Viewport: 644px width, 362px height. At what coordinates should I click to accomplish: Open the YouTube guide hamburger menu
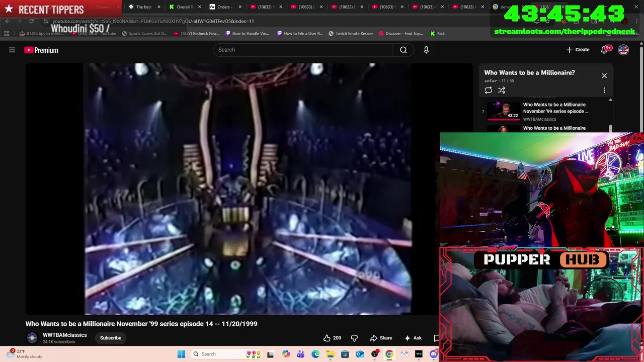12,50
